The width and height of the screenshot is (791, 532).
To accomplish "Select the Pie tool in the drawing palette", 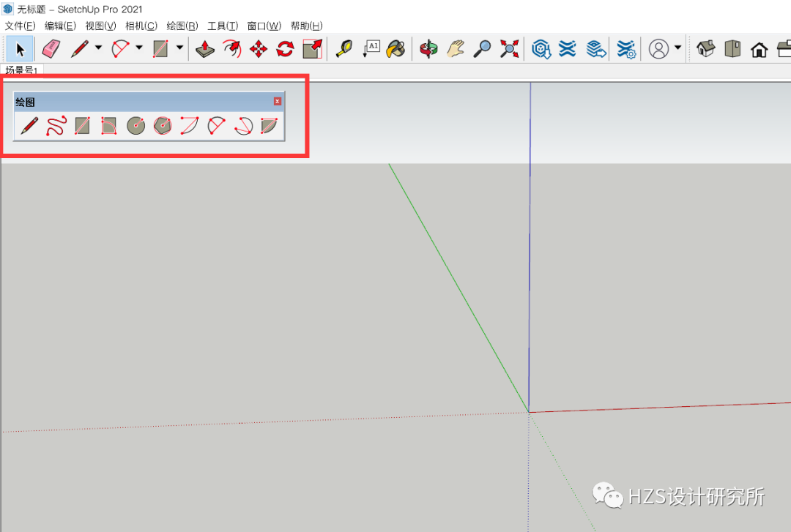I will [268, 125].
